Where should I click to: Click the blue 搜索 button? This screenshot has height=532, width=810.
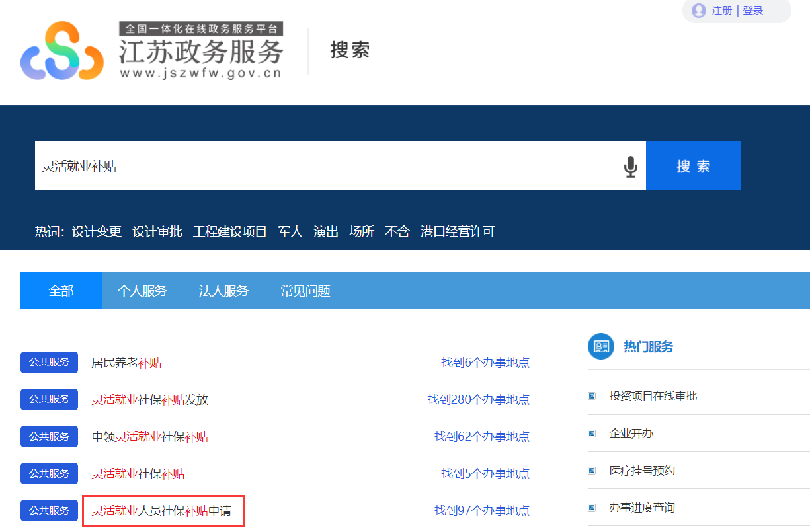(x=693, y=165)
